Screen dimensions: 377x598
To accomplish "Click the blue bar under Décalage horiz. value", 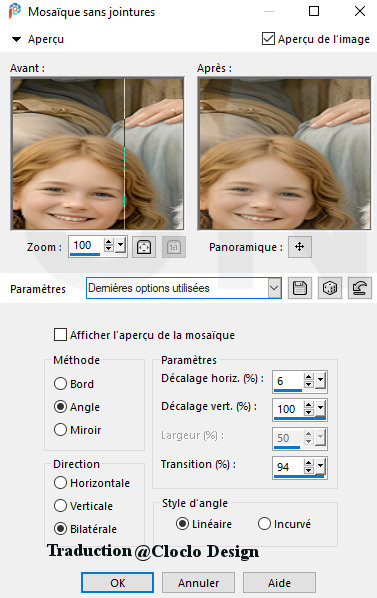I will [x=288, y=390].
